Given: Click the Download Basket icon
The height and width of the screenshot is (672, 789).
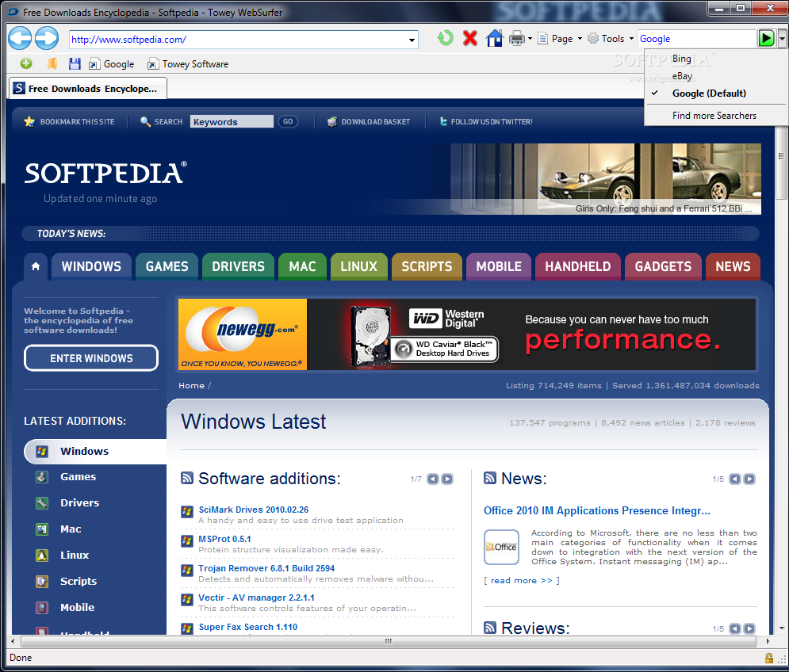Looking at the screenshot, I should click(x=331, y=121).
